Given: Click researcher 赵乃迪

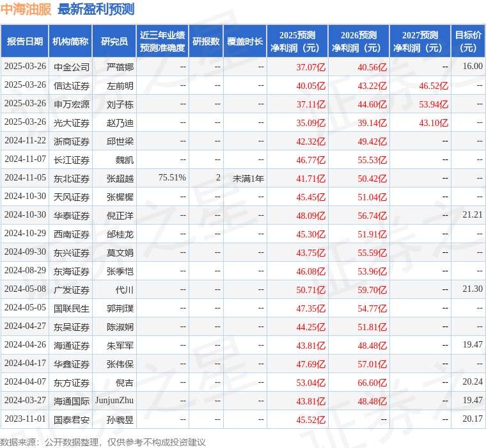Looking at the screenshot, I should pos(120,123).
